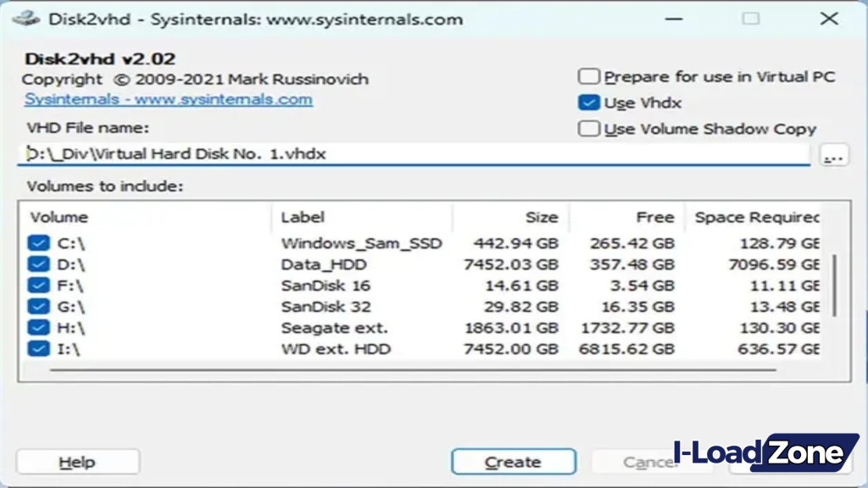Image resolution: width=868 pixels, height=488 pixels.
Task: Enable Use Volume Shadow Copy
Action: coord(588,129)
